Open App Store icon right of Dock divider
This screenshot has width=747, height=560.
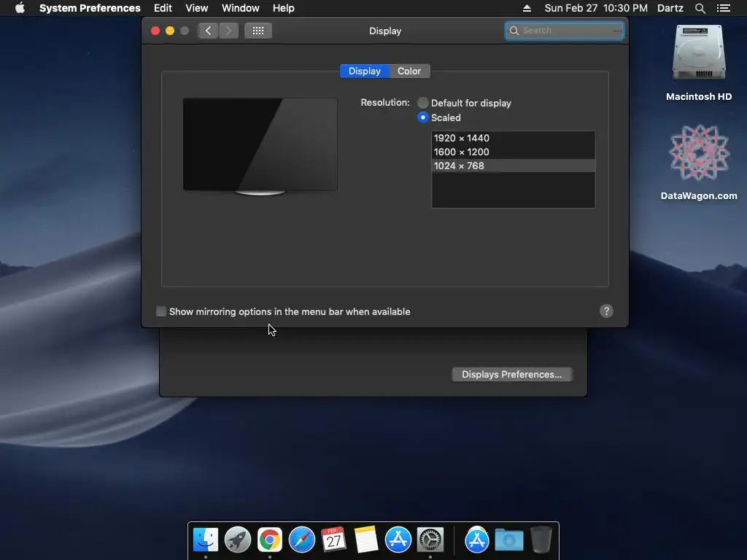coord(477,540)
